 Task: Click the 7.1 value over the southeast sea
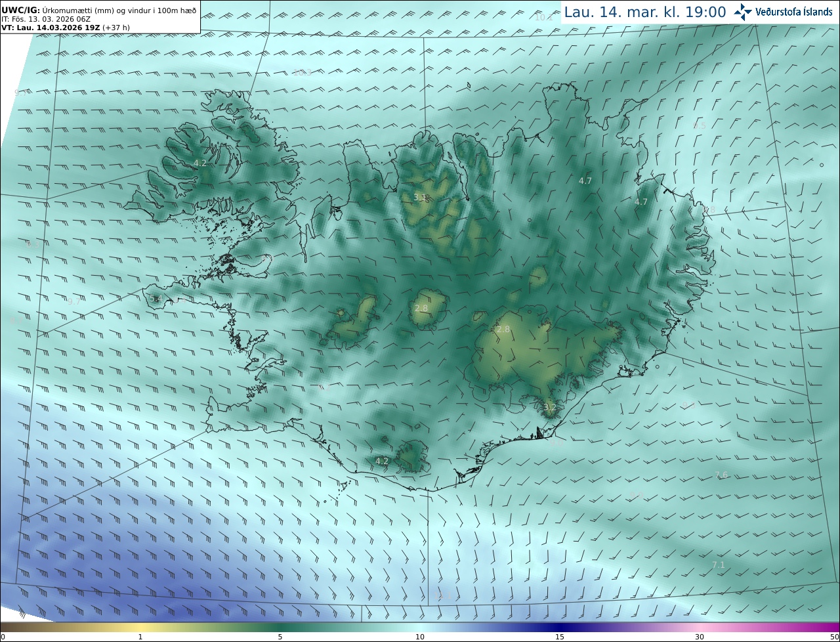719,565
